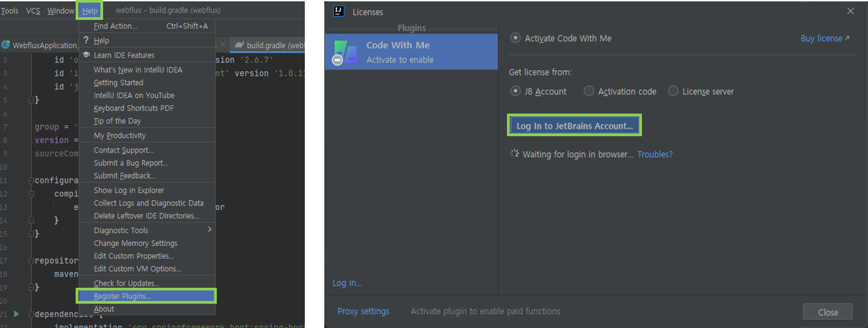Choose Find Action from Help menu

[x=147, y=26]
